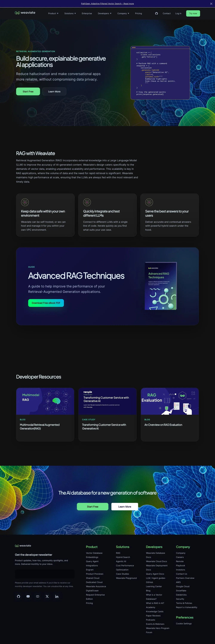Open footer Terms & Policies link
The height and width of the screenshot is (644, 215).
[184, 603]
